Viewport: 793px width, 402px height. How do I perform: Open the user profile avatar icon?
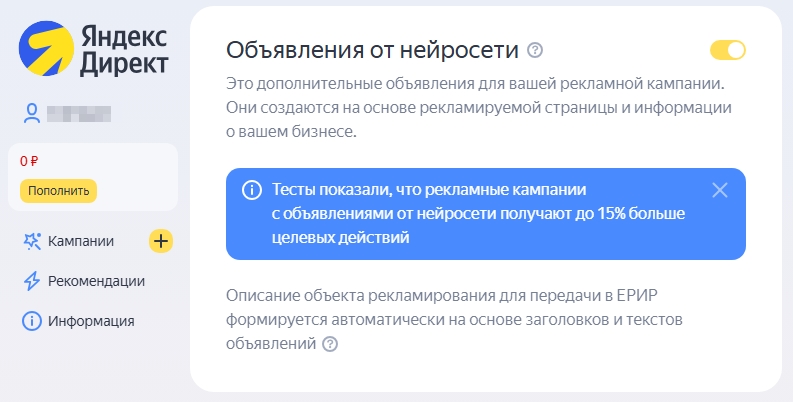(x=32, y=113)
